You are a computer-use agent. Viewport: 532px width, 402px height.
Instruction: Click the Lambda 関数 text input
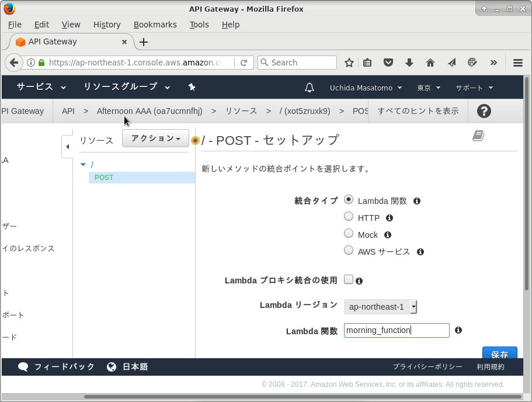coord(397,330)
